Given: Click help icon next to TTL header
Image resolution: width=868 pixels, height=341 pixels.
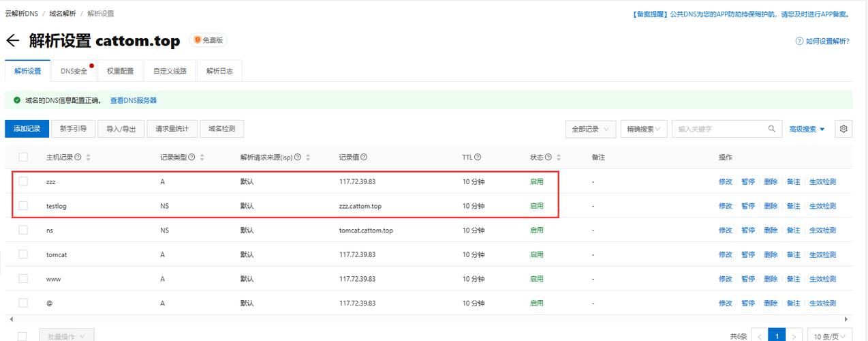Looking at the screenshot, I should pyautogui.click(x=478, y=157).
